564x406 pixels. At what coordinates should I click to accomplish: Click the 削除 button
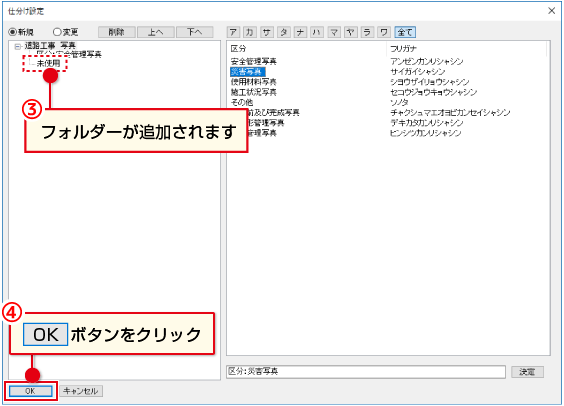(x=117, y=32)
